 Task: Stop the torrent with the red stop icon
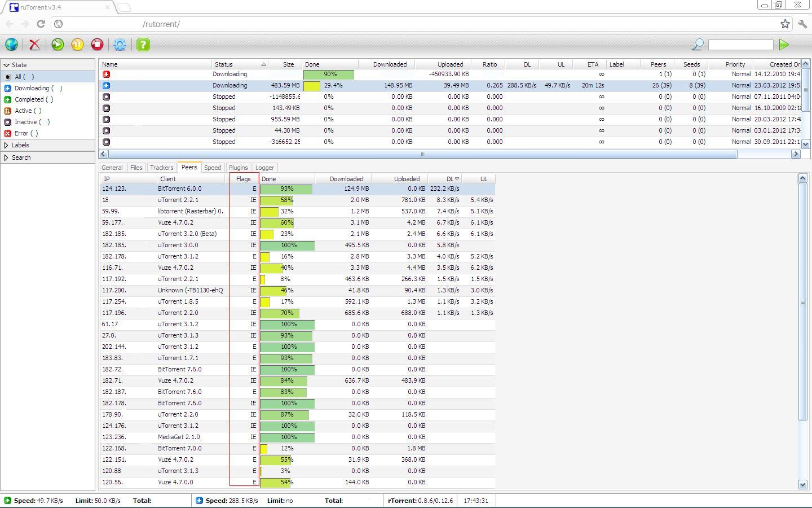point(97,45)
